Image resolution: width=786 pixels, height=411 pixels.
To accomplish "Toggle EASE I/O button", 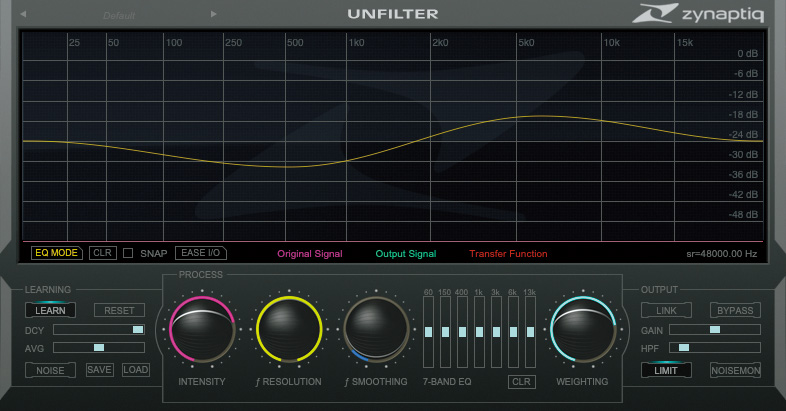I will (201, 253).
